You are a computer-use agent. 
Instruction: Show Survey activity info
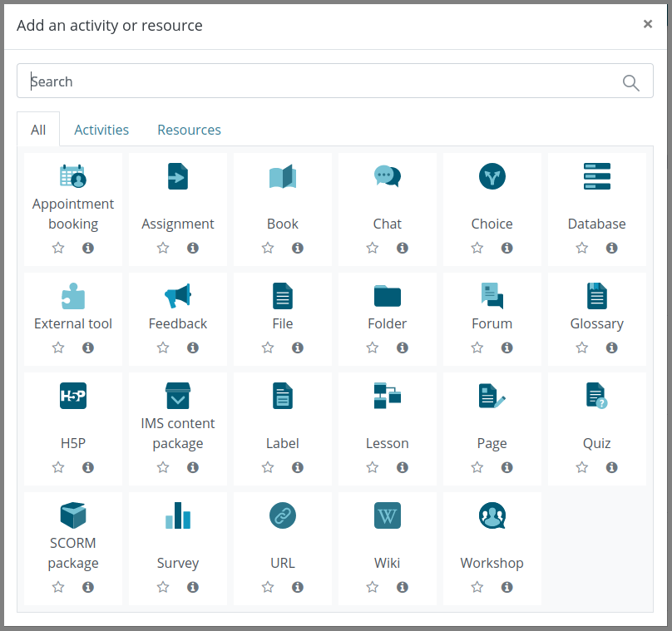193,587
